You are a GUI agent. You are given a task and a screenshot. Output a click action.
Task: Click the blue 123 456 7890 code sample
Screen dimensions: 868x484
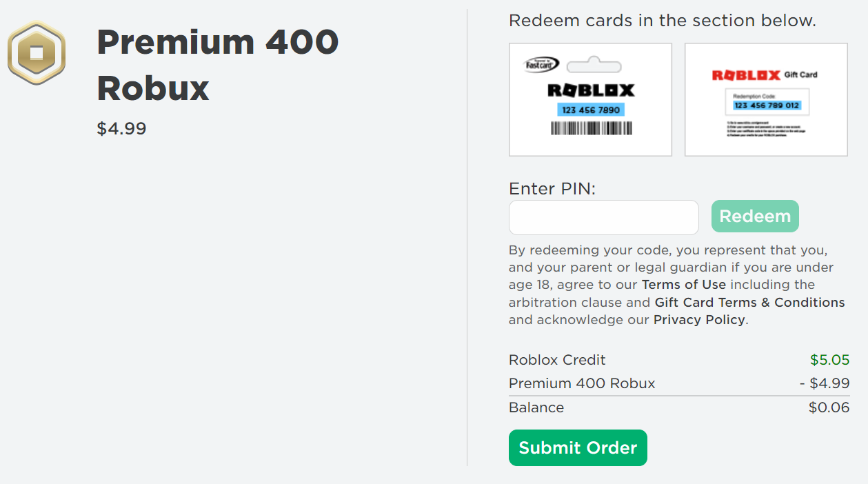tap(591, 110)
